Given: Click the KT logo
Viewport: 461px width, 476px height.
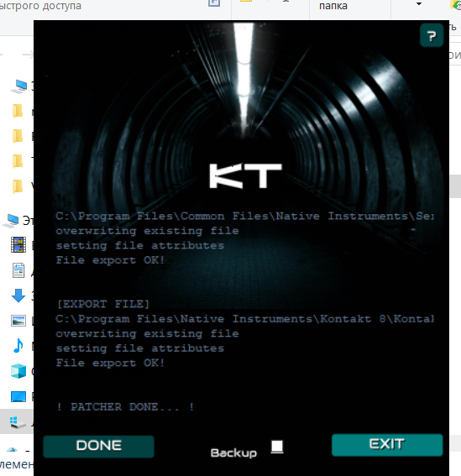Looking at the screenshot, I should coord(245,175).
